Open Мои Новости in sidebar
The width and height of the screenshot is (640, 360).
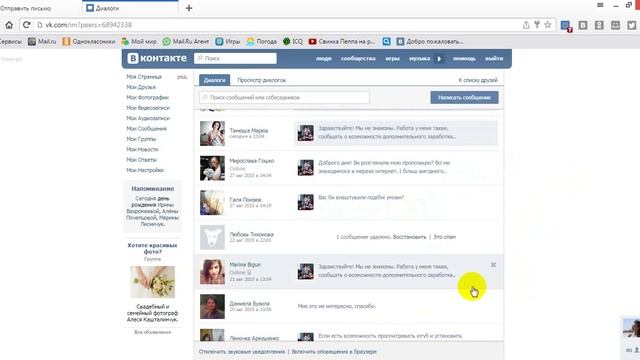click(x=142, y=149)
